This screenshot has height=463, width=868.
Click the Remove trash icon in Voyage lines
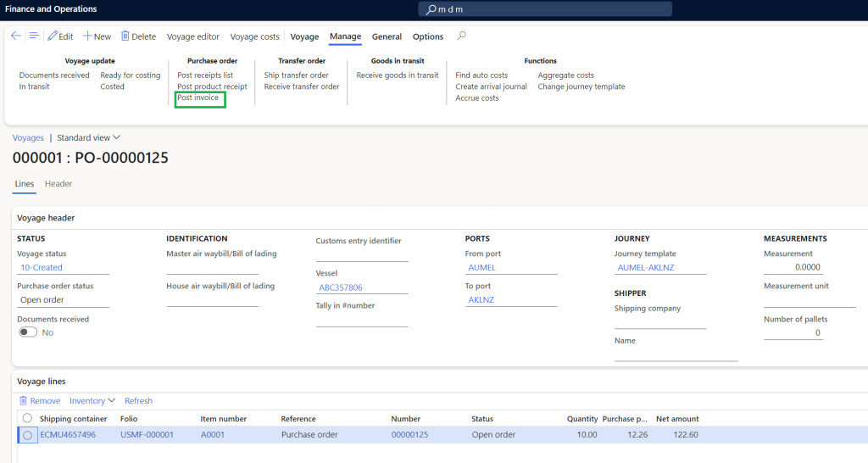(x=23, y=401)
